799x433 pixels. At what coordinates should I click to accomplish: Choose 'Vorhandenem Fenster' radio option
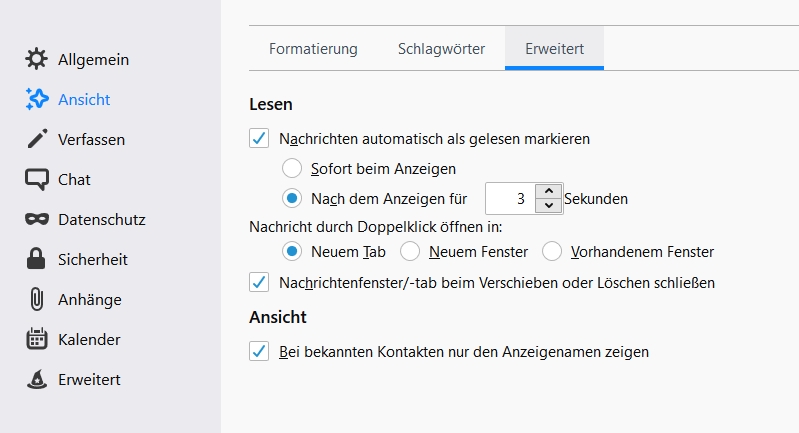point(551,251)
